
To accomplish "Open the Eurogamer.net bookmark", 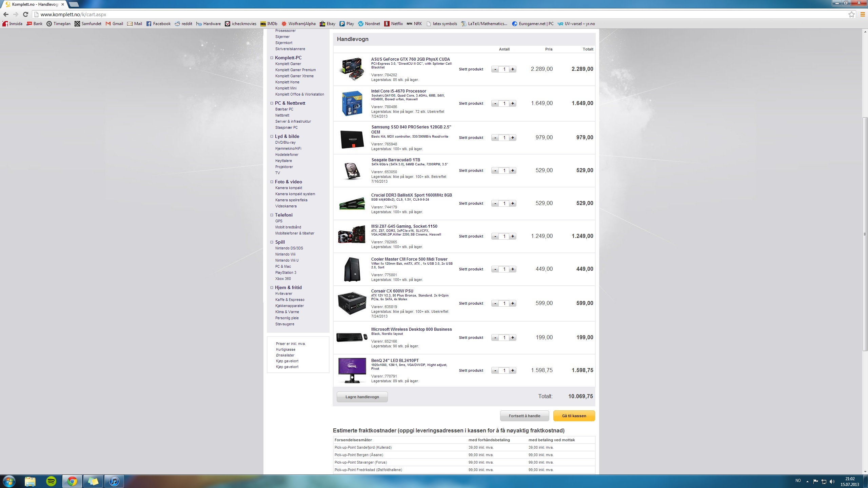I will [x=533, y=24].
